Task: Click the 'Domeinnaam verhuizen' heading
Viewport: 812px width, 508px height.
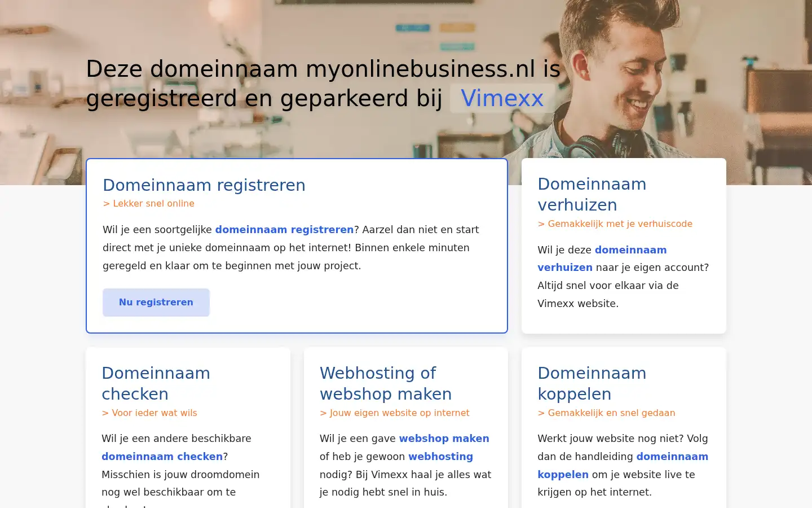Action: click(592, 194)
